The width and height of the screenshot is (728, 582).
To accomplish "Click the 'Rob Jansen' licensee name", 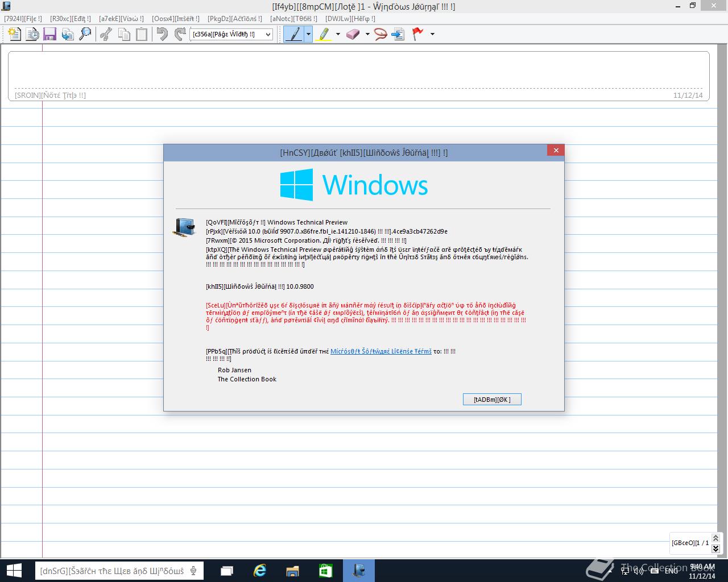I will pyautogui.click(x=234, y=370).
